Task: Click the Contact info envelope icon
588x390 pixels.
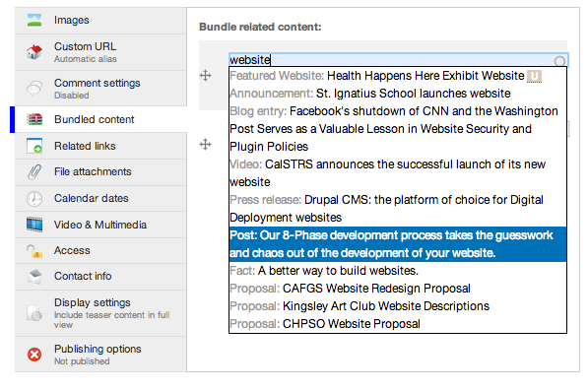Action: tap(34, 277)
